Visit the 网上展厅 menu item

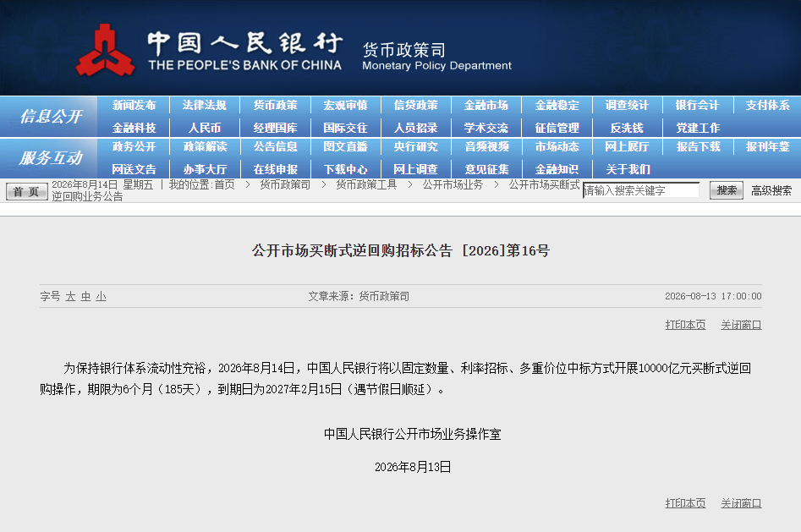tap(627, 146)
